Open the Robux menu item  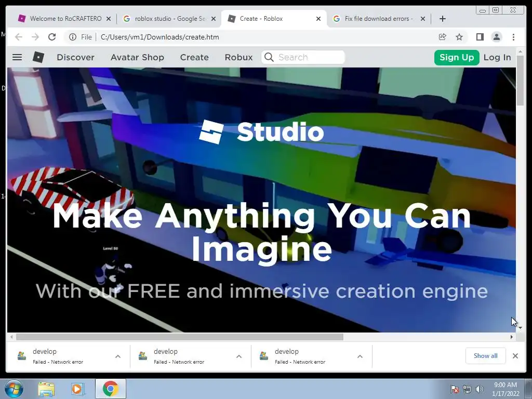pos(239,57)
